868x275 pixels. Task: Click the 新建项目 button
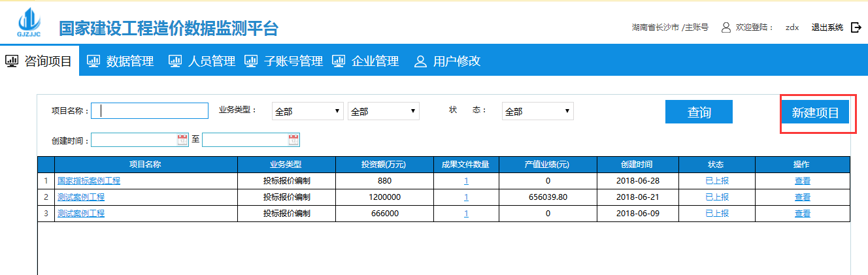[815, 112]
